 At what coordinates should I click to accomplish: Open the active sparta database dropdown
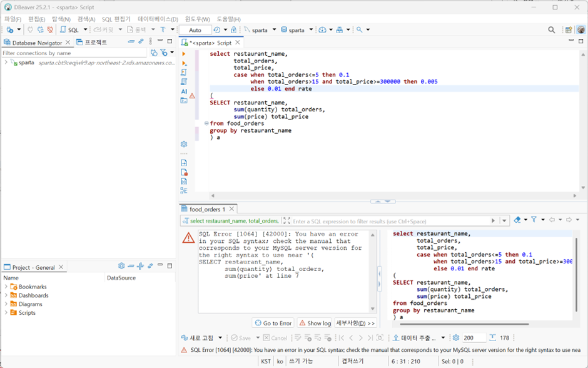click(x=297, y=29)
